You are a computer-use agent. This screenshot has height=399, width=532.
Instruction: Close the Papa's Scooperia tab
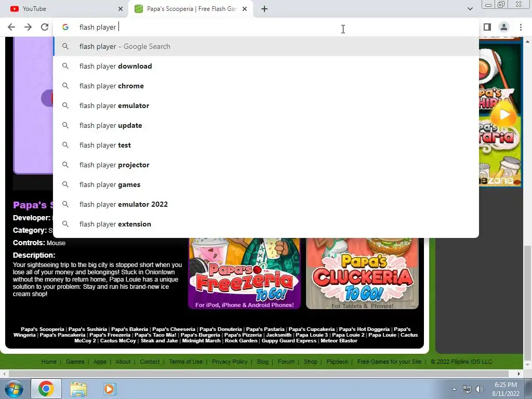click(245, 9)
